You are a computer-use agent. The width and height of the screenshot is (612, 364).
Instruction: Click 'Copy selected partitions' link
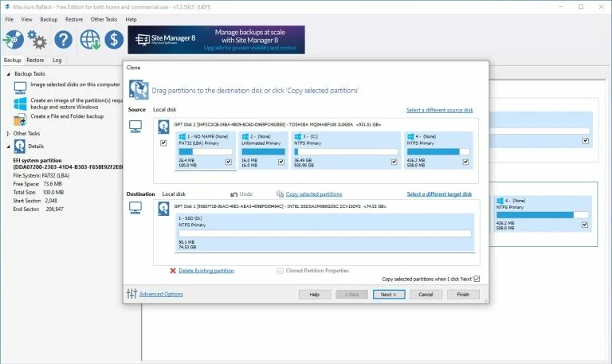click(314, 194)
